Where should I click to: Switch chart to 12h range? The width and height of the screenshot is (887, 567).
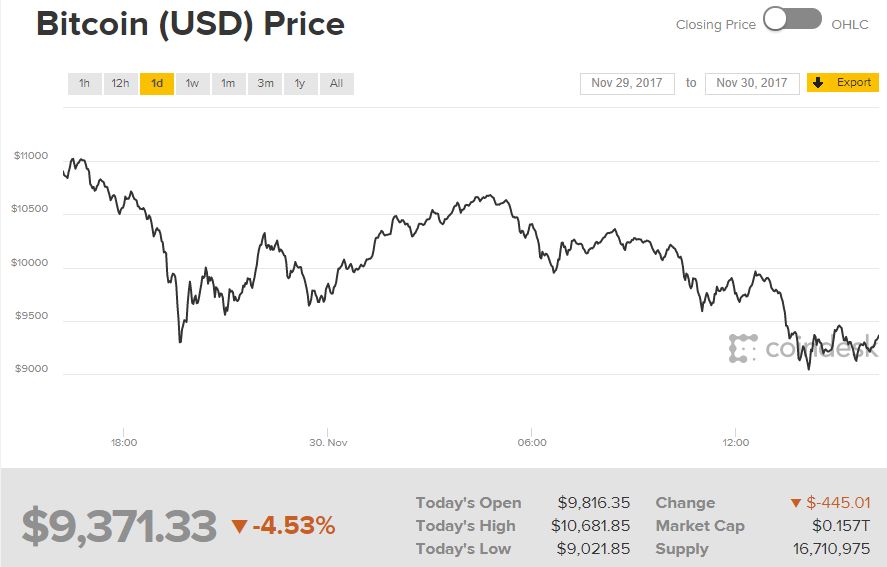click(x=120, y=83)
